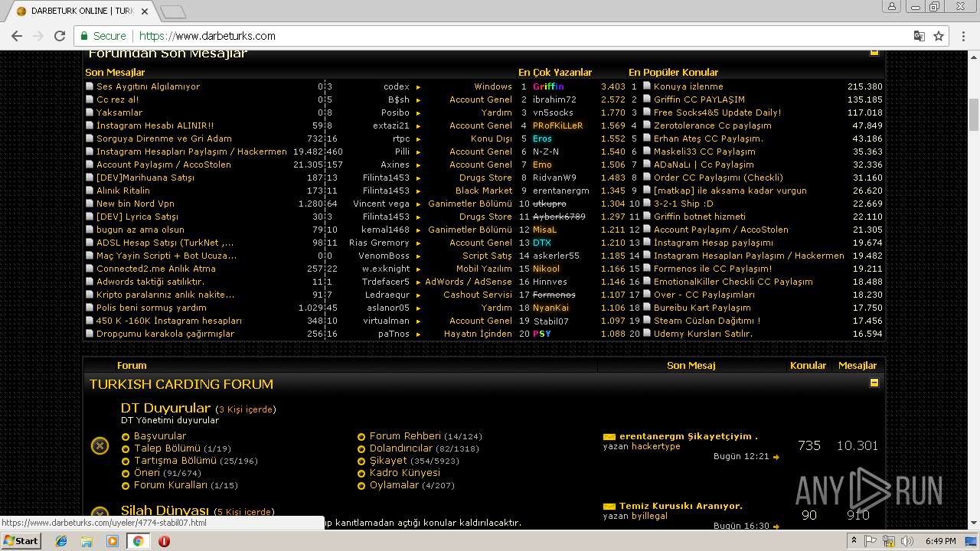The width and height of the screenshot is (980, 551).
Task: Open the DT Duyurular forum
Action: pyautogui.click(x=165, y=408)
